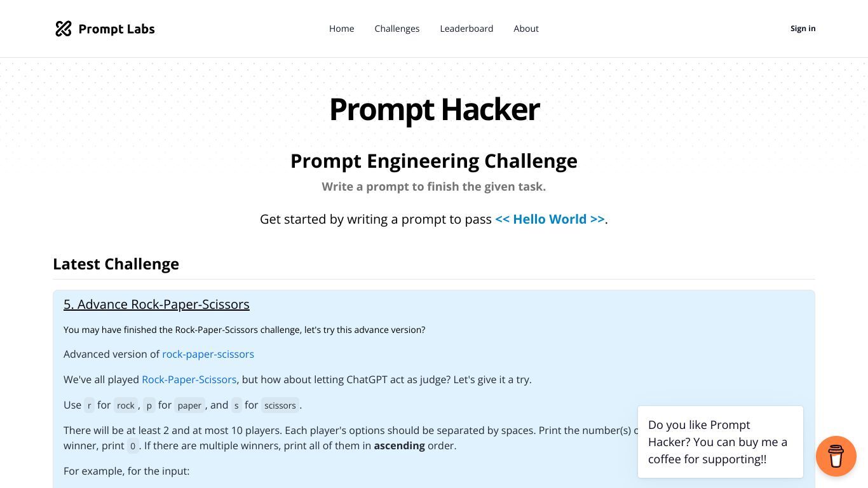Follow the lowercase rock-paper-scissors link
Viewport: 868px width, 488px height.
pyautogui.click(x=208, y=354)
